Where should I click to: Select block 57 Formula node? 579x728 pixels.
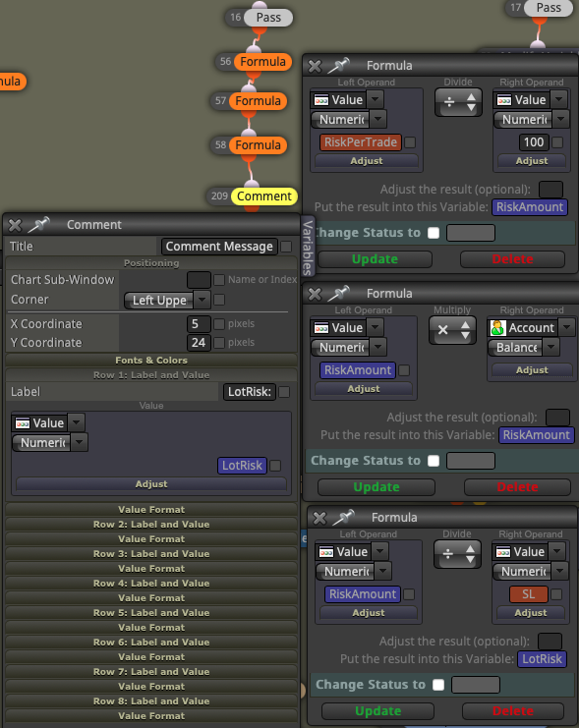(x=258, y=101)
